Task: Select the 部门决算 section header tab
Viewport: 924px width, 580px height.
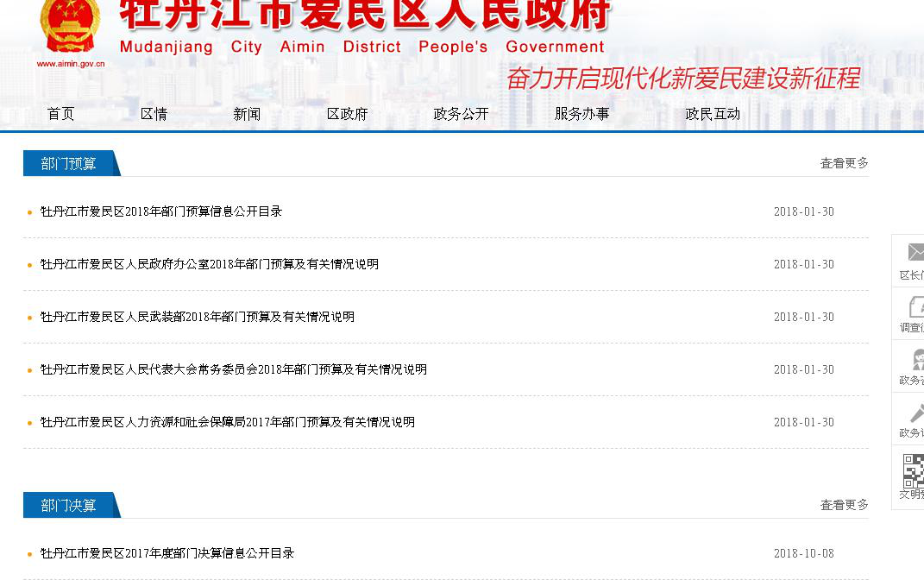Action: coord(69,506)
